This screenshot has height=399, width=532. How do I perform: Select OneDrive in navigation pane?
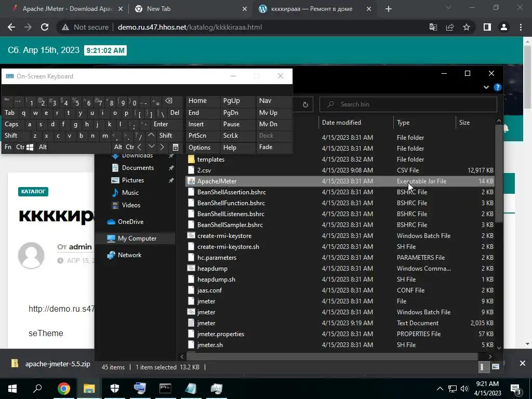click(x=130, y=222)
